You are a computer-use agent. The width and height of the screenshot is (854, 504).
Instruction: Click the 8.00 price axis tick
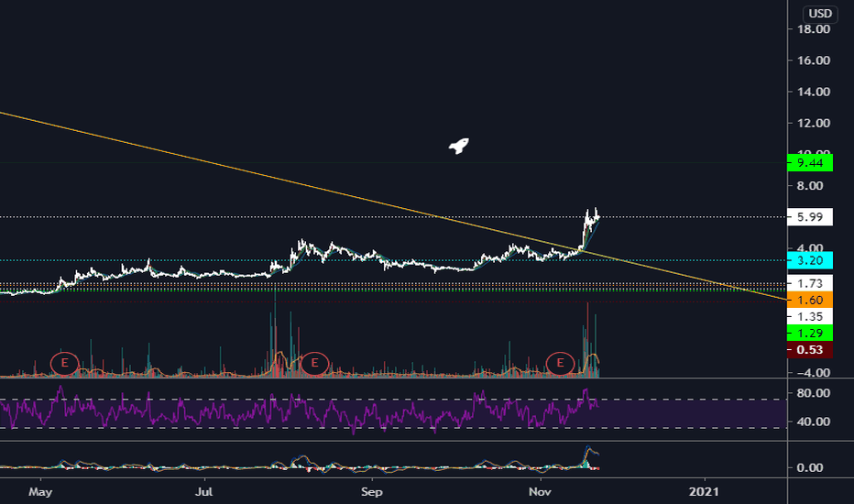click(x=810, y=186)
